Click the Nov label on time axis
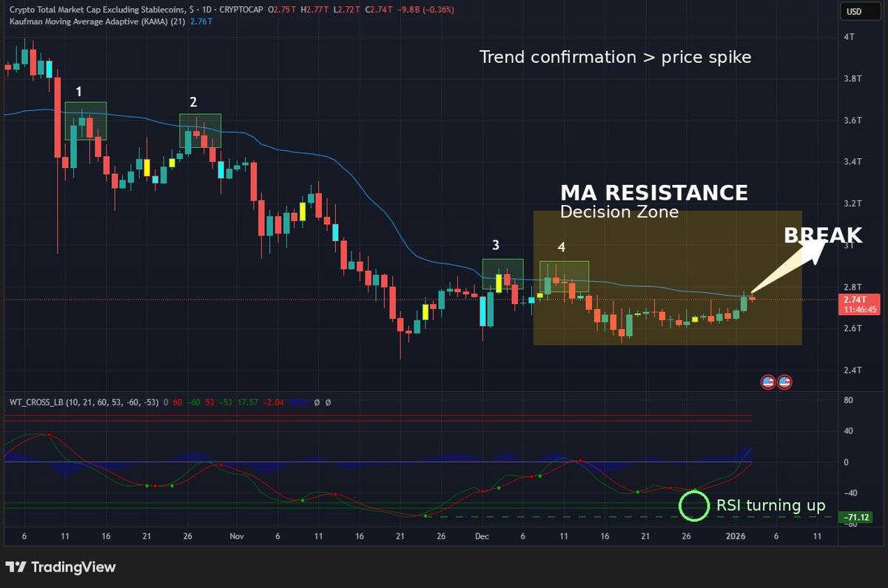Image resolution: width=888 pixels, height=588 pixels. click(236, 536)
